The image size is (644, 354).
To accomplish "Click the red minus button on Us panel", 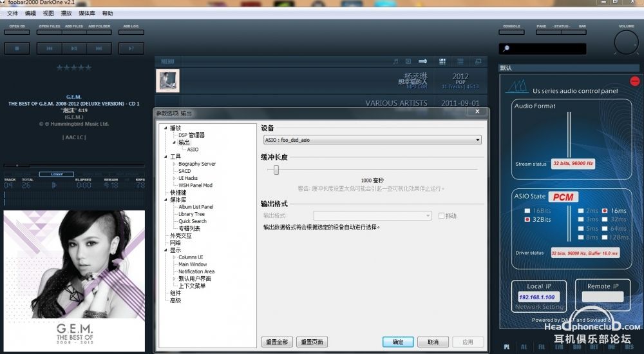I will (634, 81).
